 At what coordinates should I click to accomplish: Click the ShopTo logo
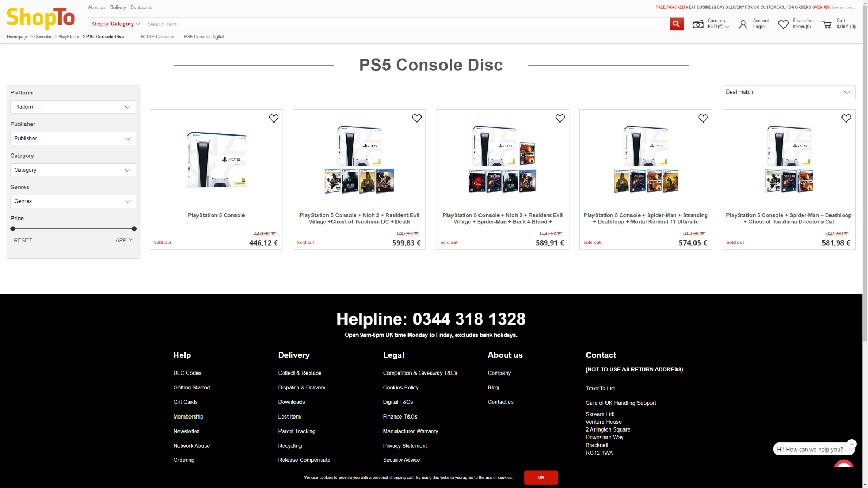point(41,18)
